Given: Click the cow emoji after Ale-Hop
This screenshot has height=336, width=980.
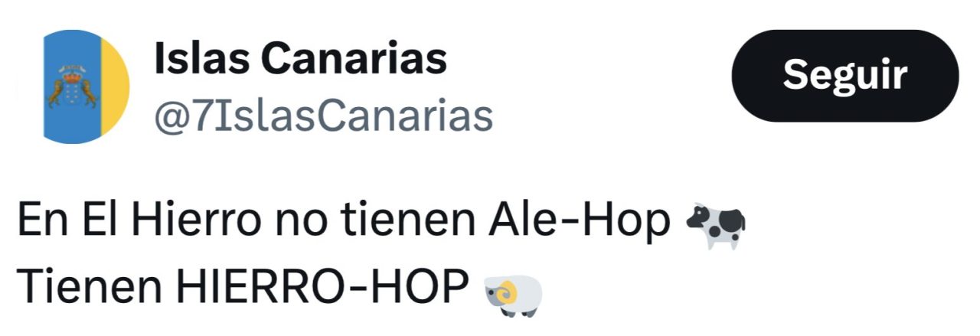Looking at the screenshot, I should [x=716, y=225].
